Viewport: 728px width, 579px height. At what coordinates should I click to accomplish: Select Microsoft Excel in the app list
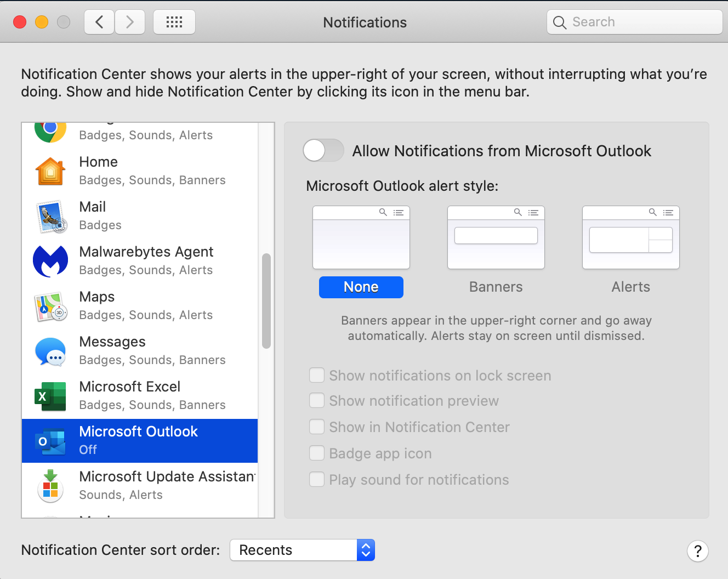140,396
